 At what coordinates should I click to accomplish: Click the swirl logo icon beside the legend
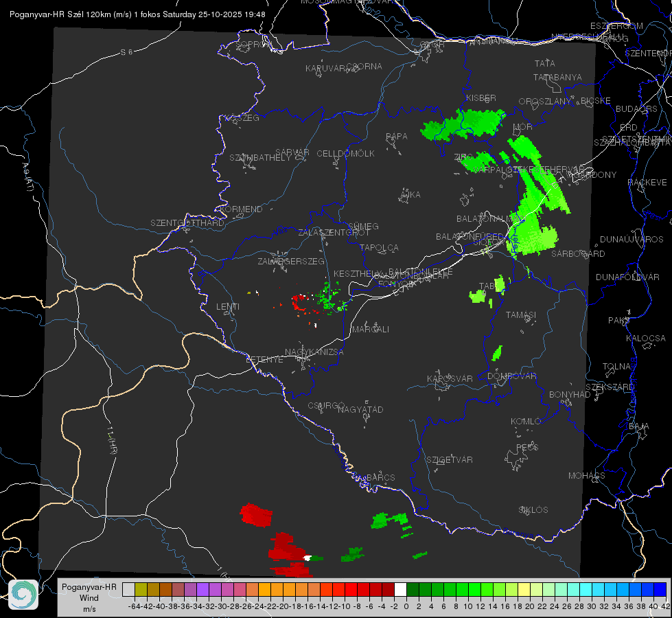pos(23,595)
